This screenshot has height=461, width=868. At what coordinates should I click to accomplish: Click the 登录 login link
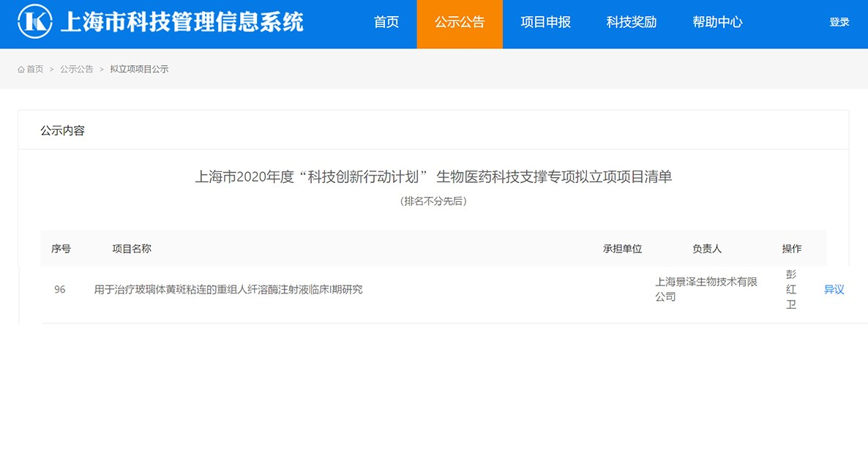coord(839,22)
